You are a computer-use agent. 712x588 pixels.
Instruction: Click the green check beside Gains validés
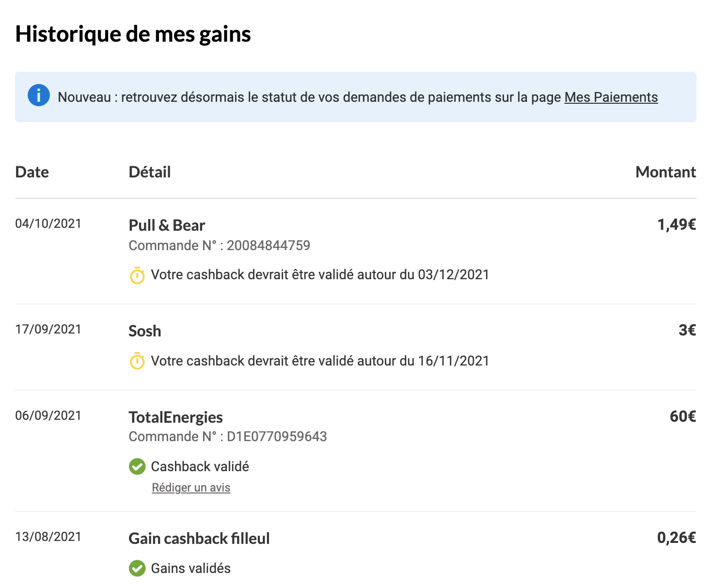(137, 568)
